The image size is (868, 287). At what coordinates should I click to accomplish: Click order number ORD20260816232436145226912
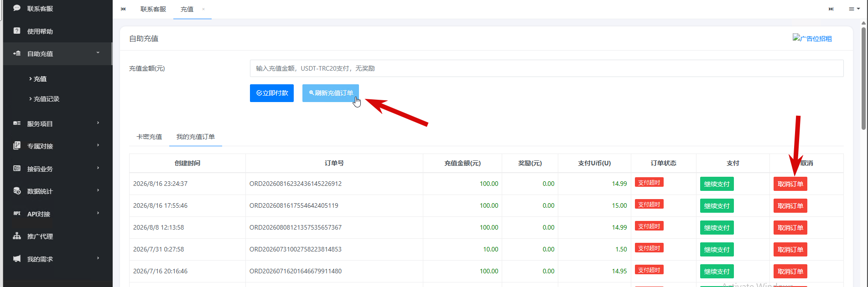tap(296, 184)
